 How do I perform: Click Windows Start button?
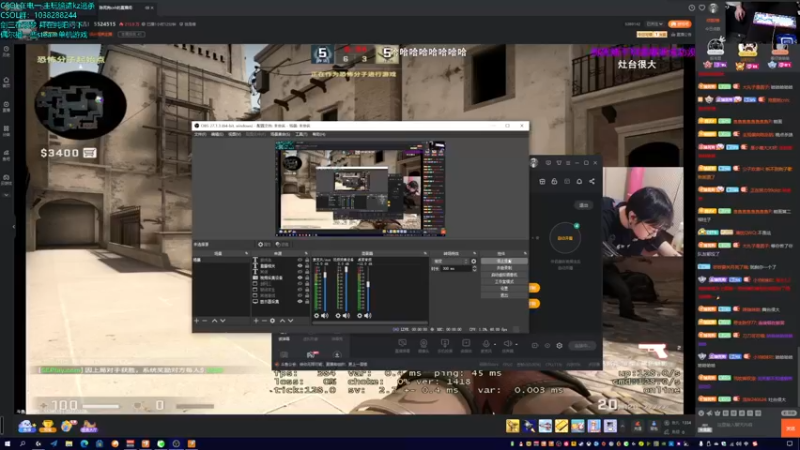[7, 444]
